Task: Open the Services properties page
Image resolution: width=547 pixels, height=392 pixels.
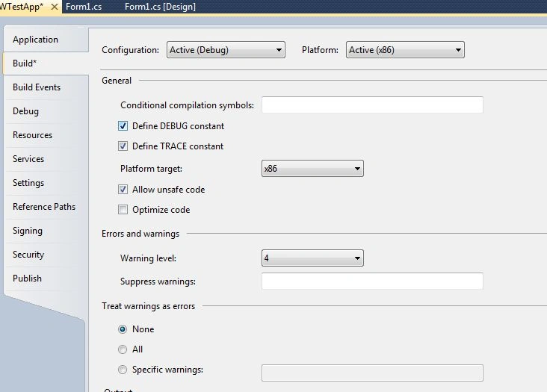Action: (x=28, y=159)
